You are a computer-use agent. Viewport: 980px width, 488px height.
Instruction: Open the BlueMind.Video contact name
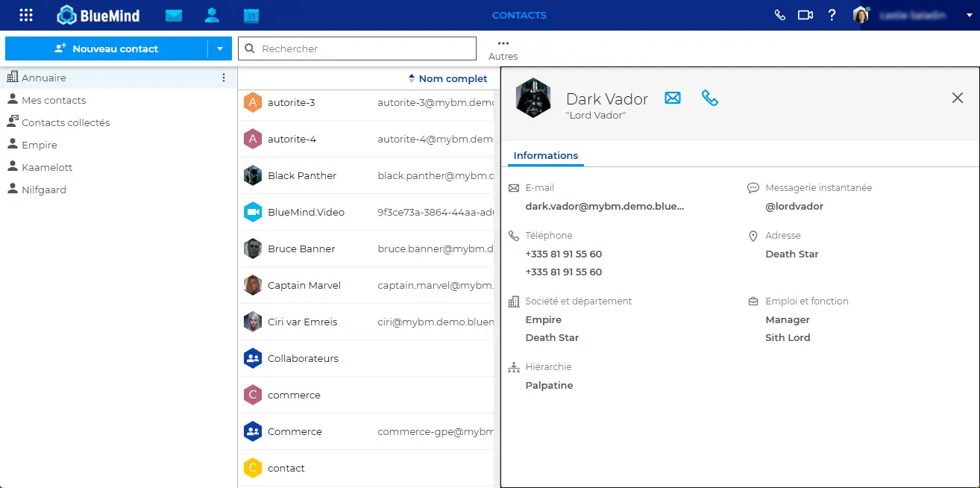306,212
